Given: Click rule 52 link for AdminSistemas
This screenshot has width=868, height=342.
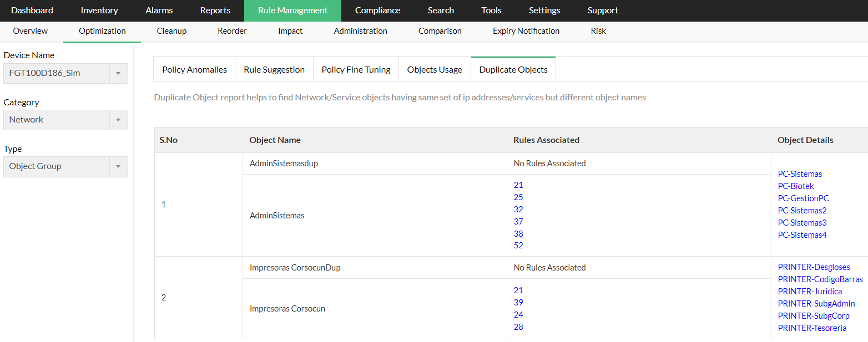Looking at the screenshot, I should [x=518, y=246].
